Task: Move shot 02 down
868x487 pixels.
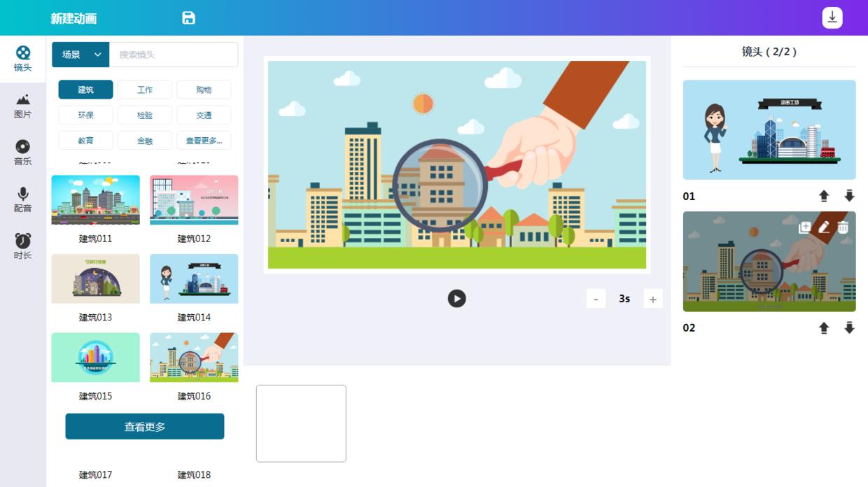Action: pyautogui.click(x=849, y=327)
